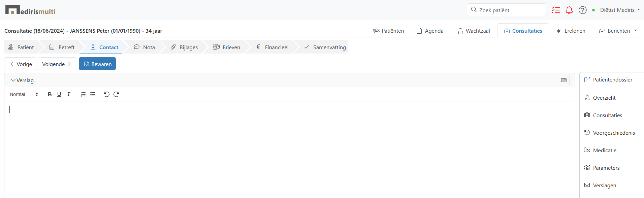Redo the last edit in the editor
This screenshot has height=198, width=644.
pyautogui.click(x=116, y=94)
